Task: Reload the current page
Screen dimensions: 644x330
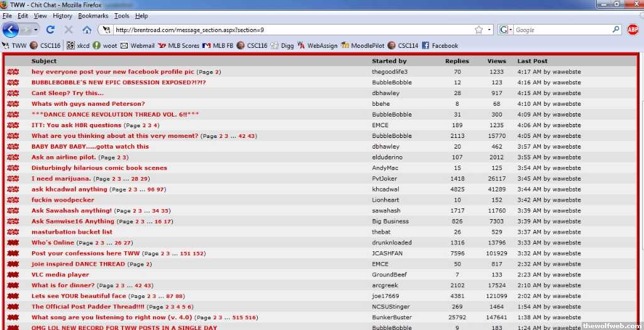Action: click(x=50, y=30)
